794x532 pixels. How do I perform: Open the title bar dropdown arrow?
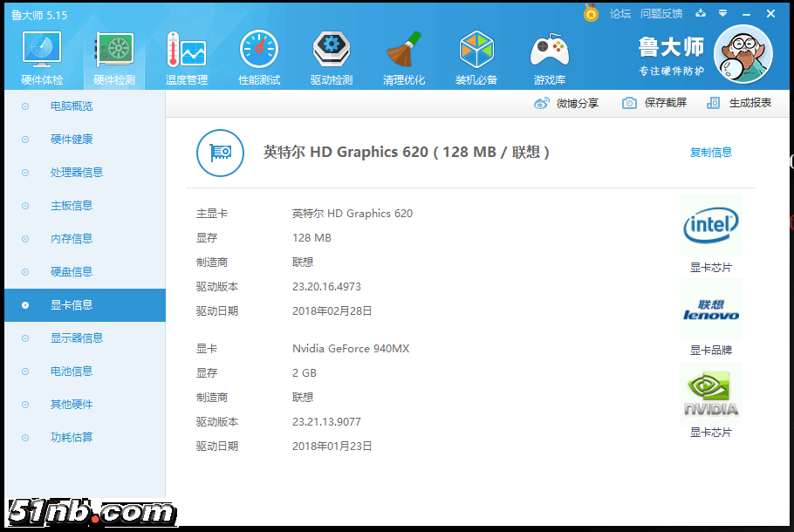[722, 14]
